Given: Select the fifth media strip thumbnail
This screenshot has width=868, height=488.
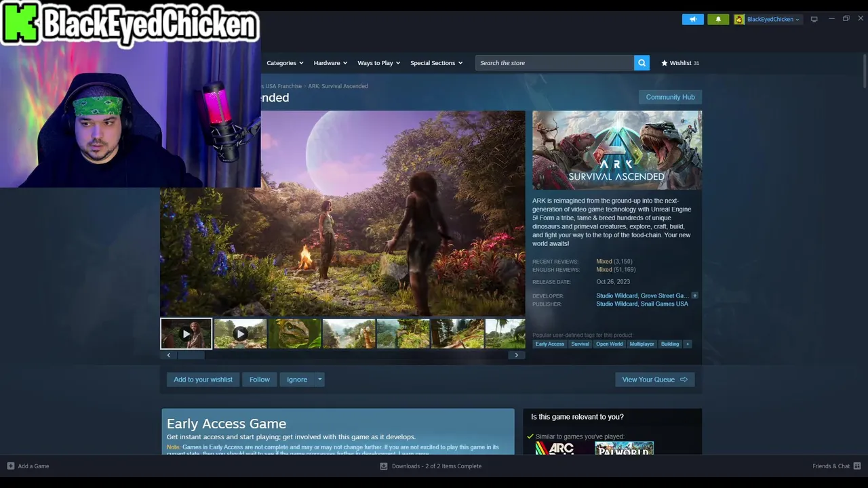Looking at the screenshot, I should coord(403,333).
